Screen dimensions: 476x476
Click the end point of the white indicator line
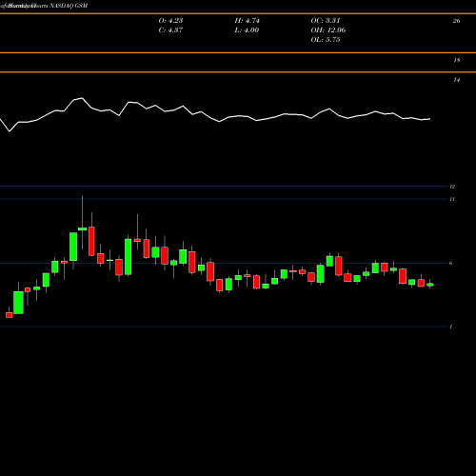point(430,119)
